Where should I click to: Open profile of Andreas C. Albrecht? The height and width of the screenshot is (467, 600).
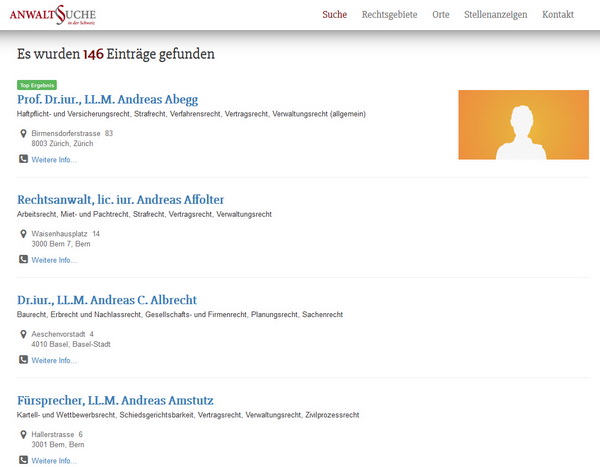click(107, 300)
